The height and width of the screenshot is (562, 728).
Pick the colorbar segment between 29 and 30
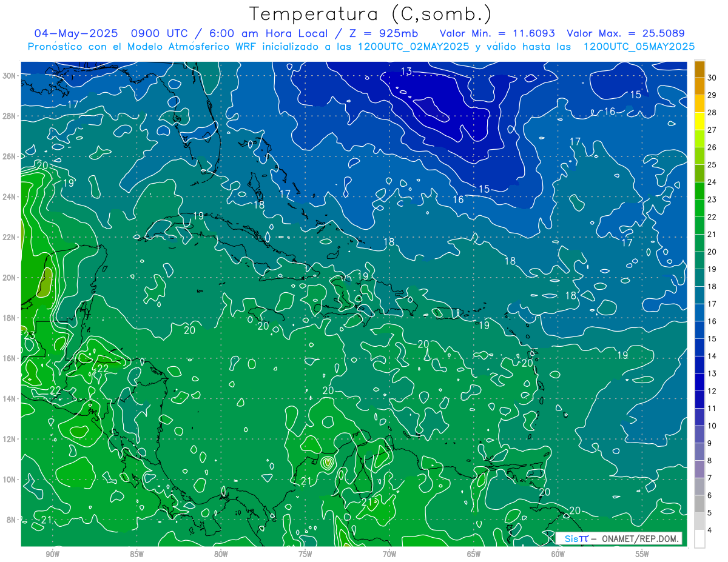(699, 86)
